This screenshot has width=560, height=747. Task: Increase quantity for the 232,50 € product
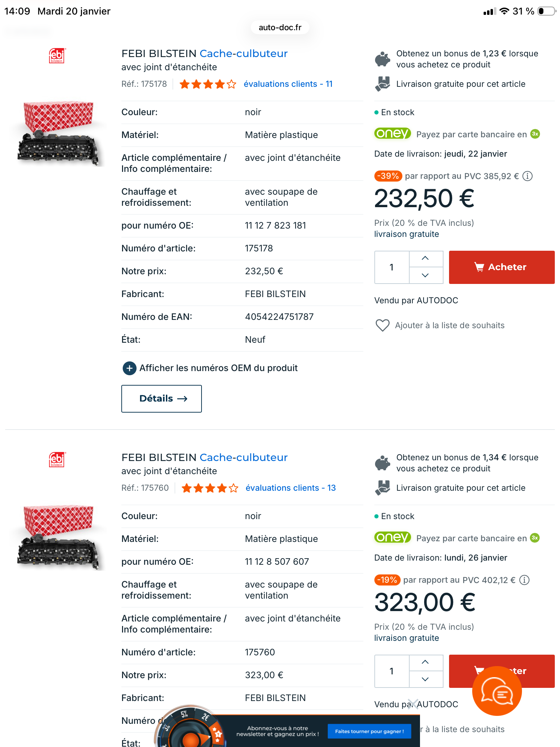(x=425, y=258)
